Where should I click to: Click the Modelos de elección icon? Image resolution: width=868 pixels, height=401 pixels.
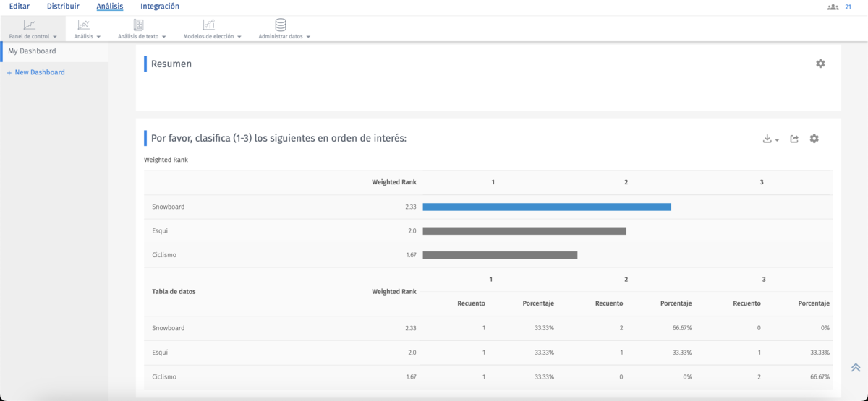point(208,25)
